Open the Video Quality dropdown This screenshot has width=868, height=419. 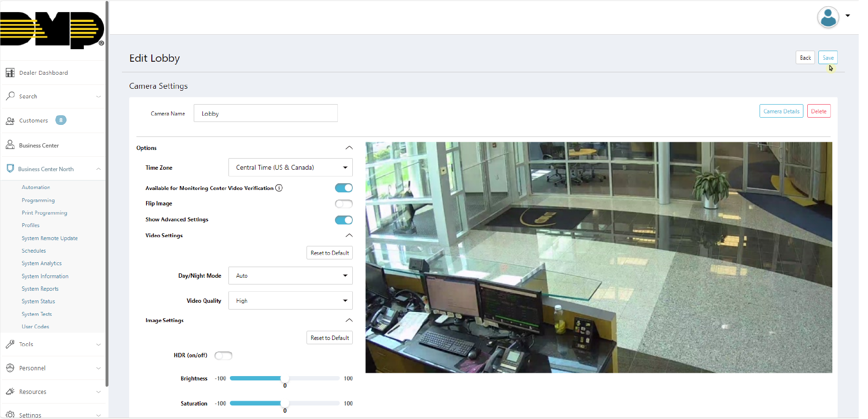[290, 301]
